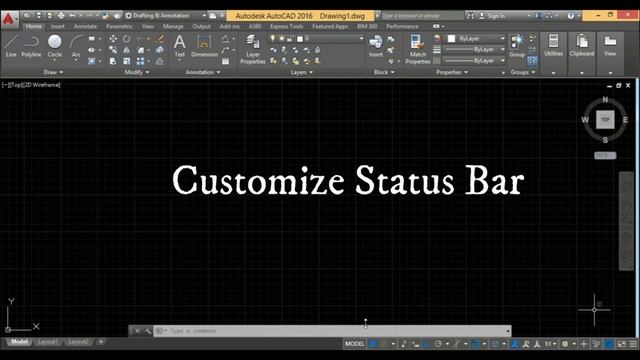Click the Group tool

click(x=517, y=46)
